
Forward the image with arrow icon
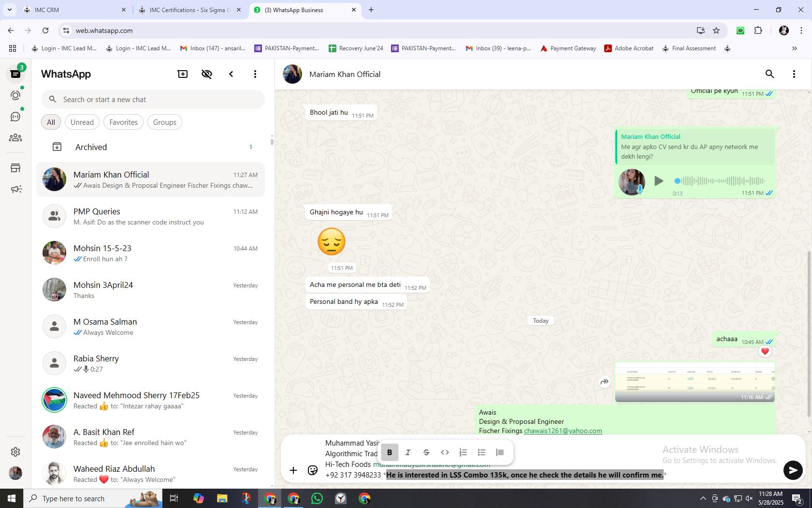click(604, 382)
